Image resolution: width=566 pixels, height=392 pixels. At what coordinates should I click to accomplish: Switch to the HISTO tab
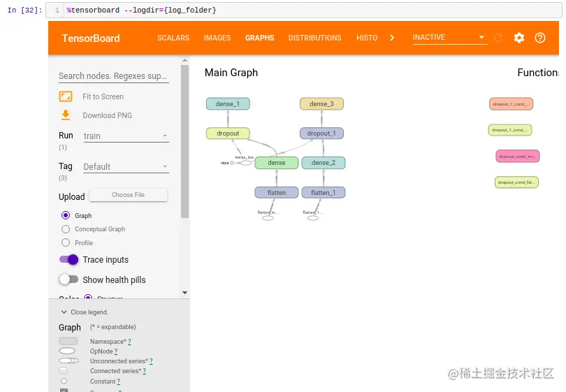[367, 38]
